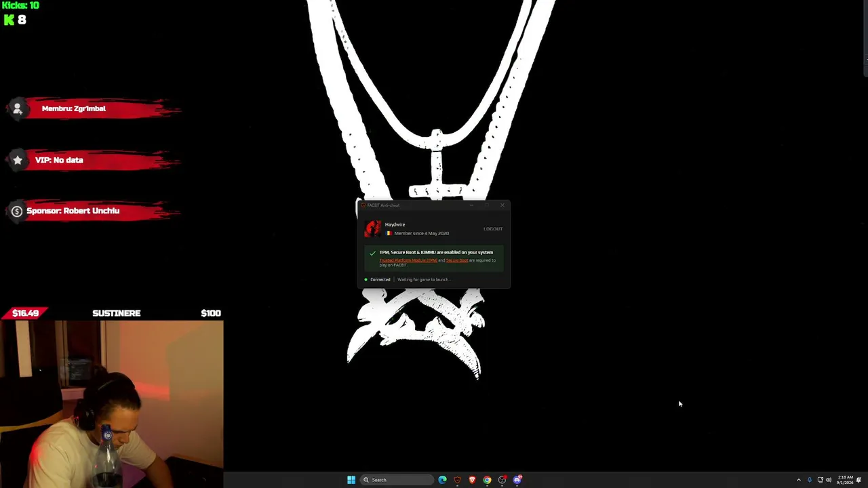Click LOGOUT in the FACEIT Anti-cheat window
The image size is (868, 488).
click(x=493, y=229)
